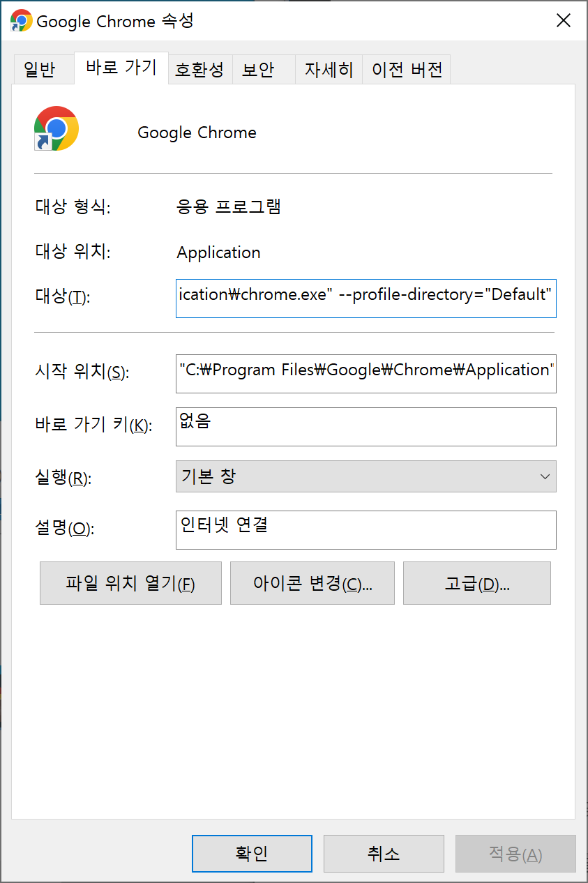Switch to the 일반 tab

43,70
